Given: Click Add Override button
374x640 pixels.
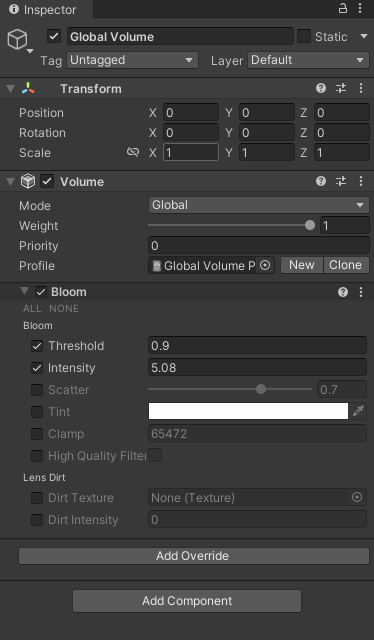Looking at the screenshot, I should [x=194, y=556].
